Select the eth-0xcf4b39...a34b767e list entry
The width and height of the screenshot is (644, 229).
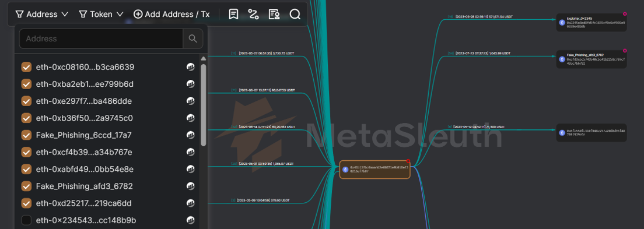pyautogui.click(x=84, y=152)
